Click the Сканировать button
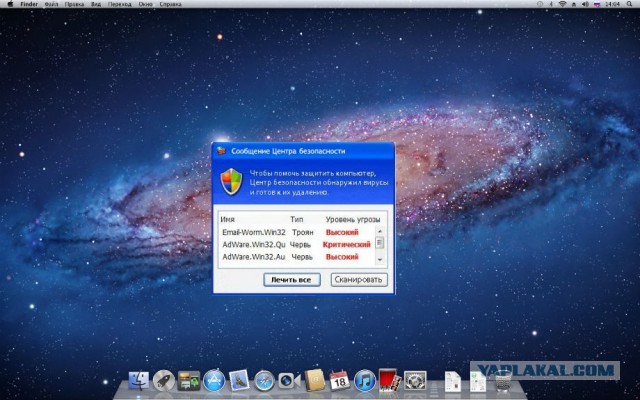This screenshot has height=400, width=640. coord(359,280)
